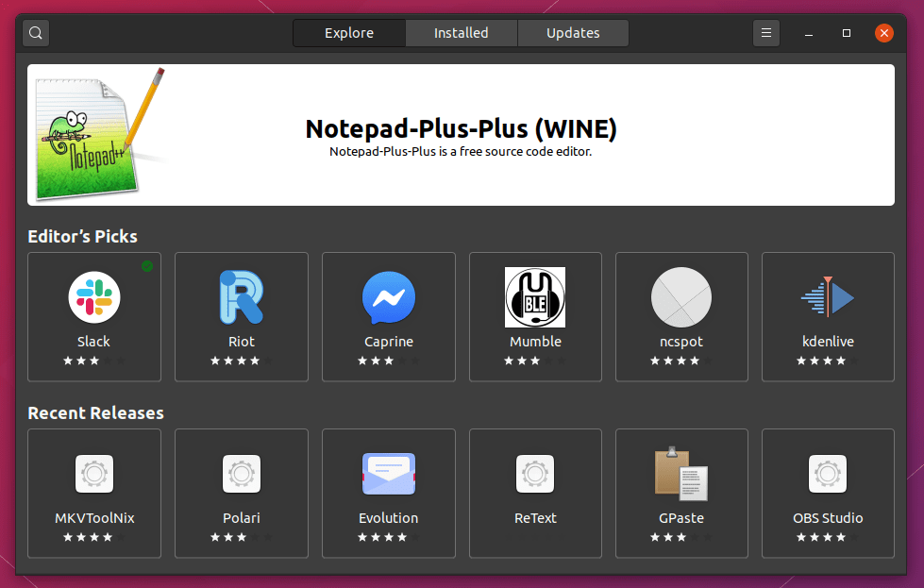The width and height of the screenshot is (924, 588).
Task: Switch to the Updates tab
Action: pos(573,32)
